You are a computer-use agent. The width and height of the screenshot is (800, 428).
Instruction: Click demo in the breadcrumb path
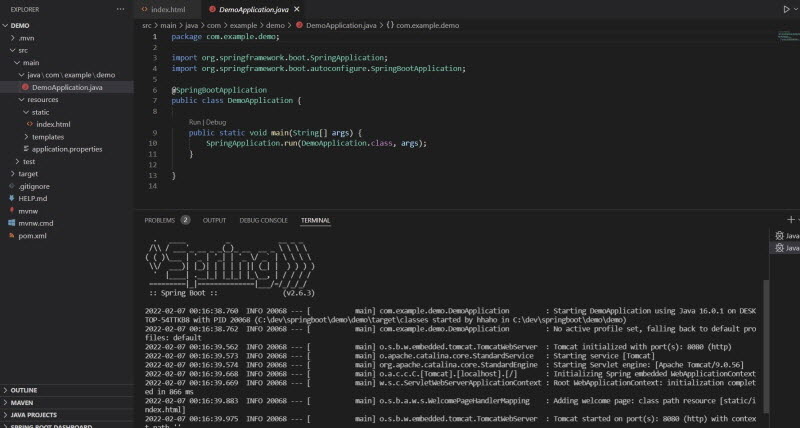coord(276,26)
